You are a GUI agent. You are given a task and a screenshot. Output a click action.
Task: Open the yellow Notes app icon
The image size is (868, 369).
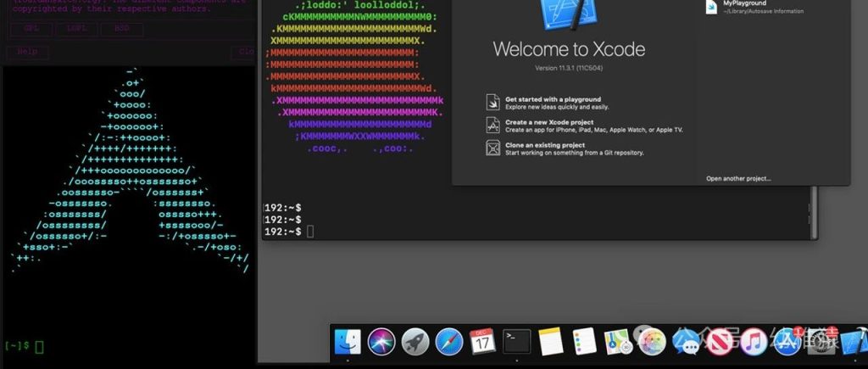pos(551,342)
